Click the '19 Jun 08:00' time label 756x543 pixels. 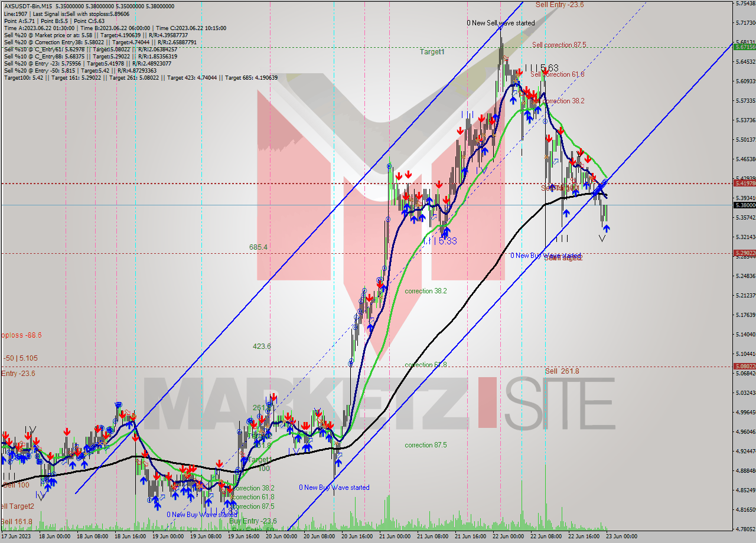tap(206, 537)
